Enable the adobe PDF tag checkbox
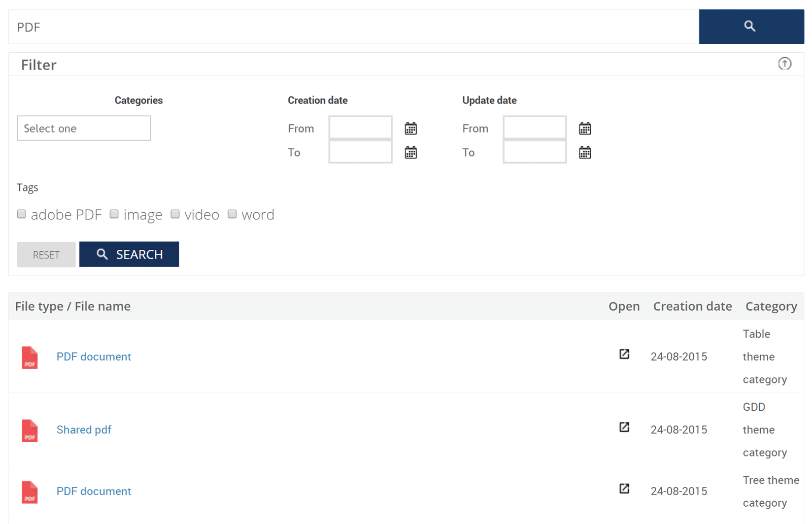The image size is (812, 524). [x=21, y=214]
